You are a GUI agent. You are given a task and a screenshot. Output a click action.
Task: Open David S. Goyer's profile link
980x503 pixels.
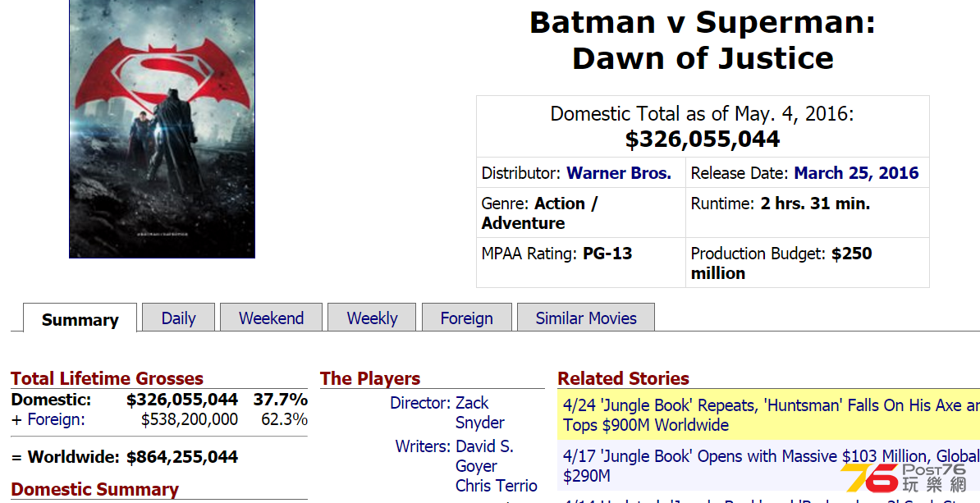[485, 456]
